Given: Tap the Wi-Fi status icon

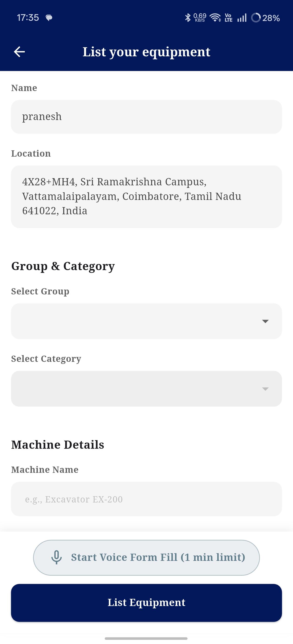Looking at the screenshot, I should coord(215,18).
